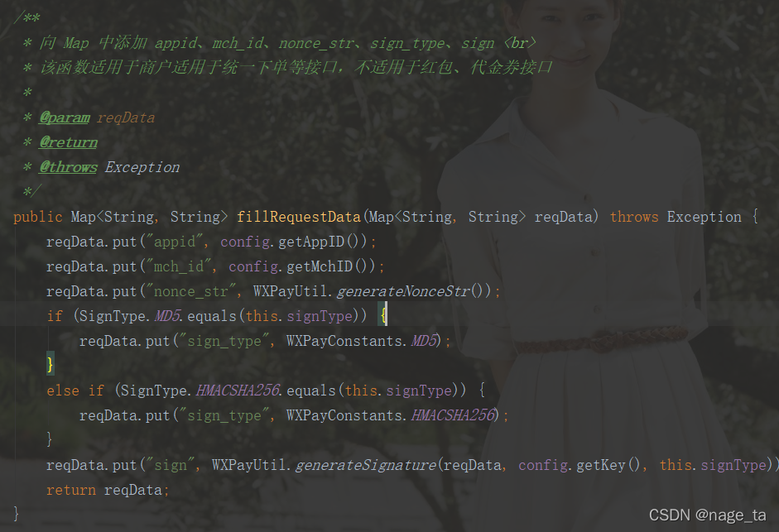Click SignType.HMACSHA256 in the else-if condition

pyautogui.click(x=200, y=391)
